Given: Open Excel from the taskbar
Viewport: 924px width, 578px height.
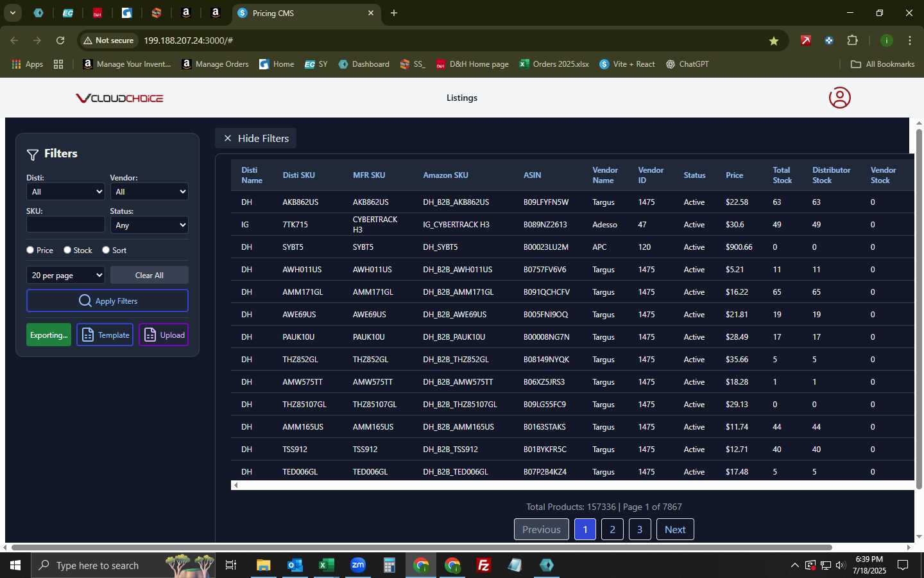Looking at the screenshot, I should (x=327, y=565).
